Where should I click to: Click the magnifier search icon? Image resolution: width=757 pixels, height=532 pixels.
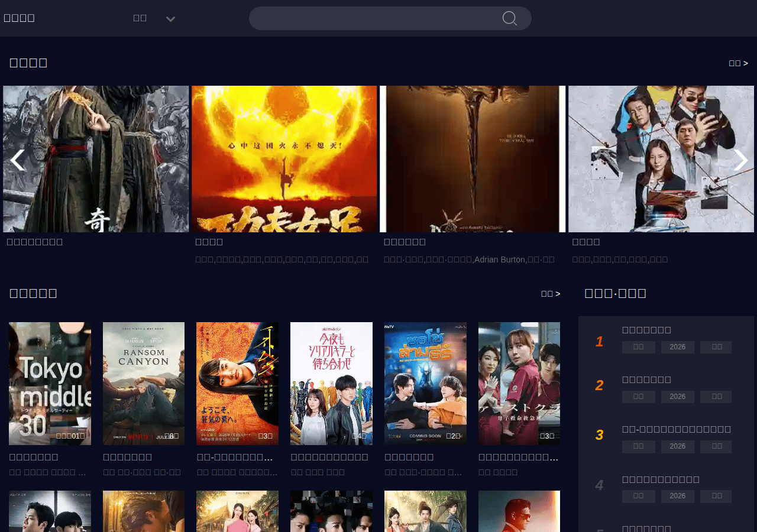point(510,18)
